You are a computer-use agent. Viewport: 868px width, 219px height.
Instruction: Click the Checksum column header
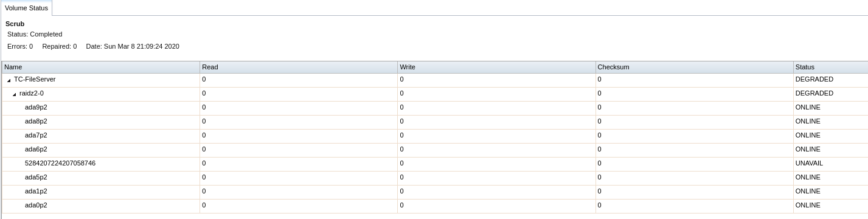(x=694, y=67)
